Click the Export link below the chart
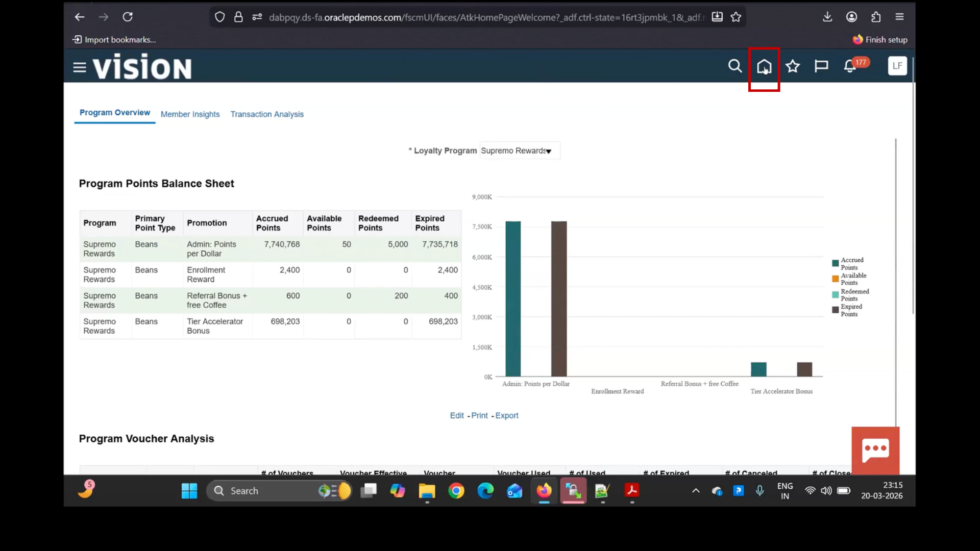Screen dimensions: 980x551 pyautogui.click(x=506, y=415)
